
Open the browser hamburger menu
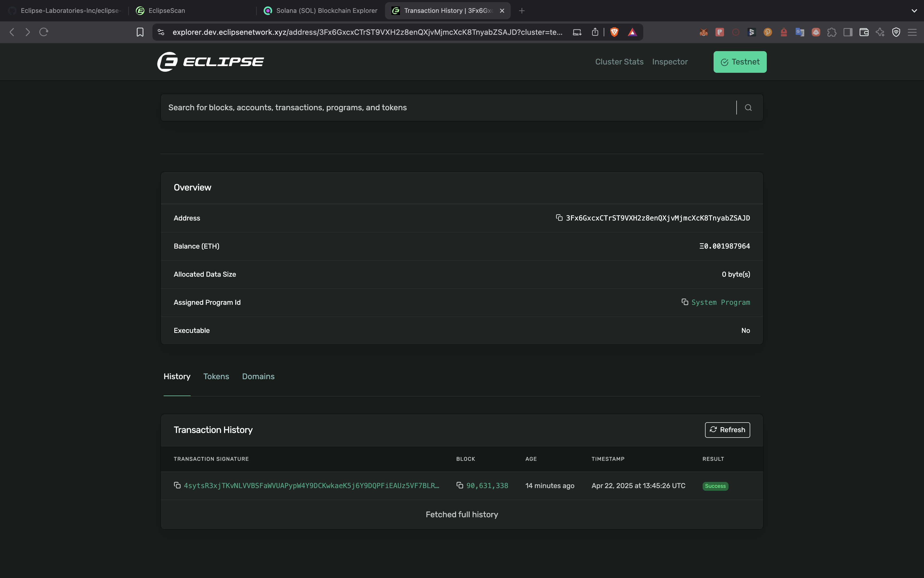912,32
